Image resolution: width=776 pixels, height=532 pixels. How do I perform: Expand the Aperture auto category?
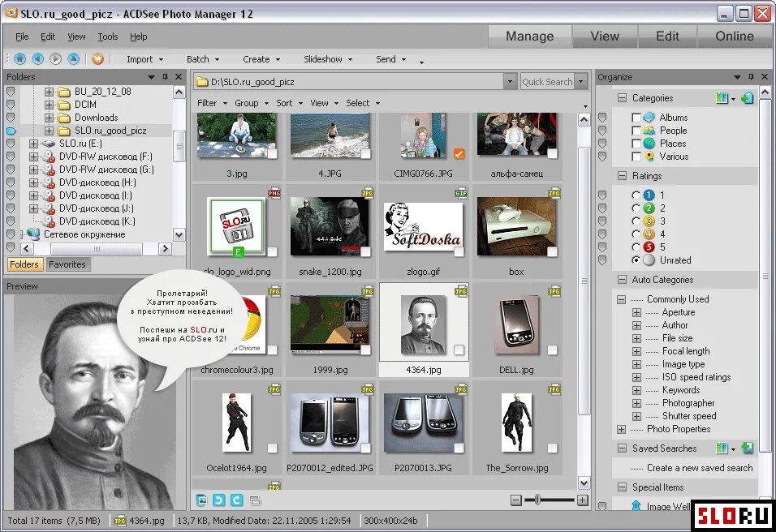point(637,312)
